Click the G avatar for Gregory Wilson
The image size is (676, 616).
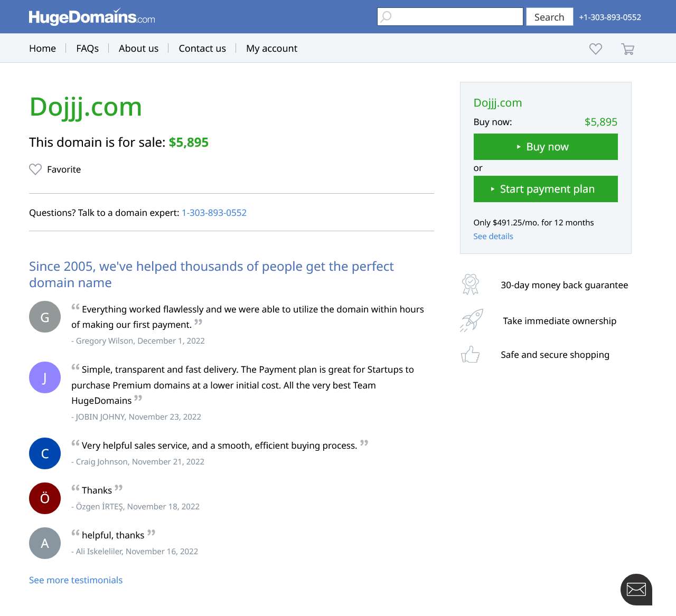click(45, 317)
